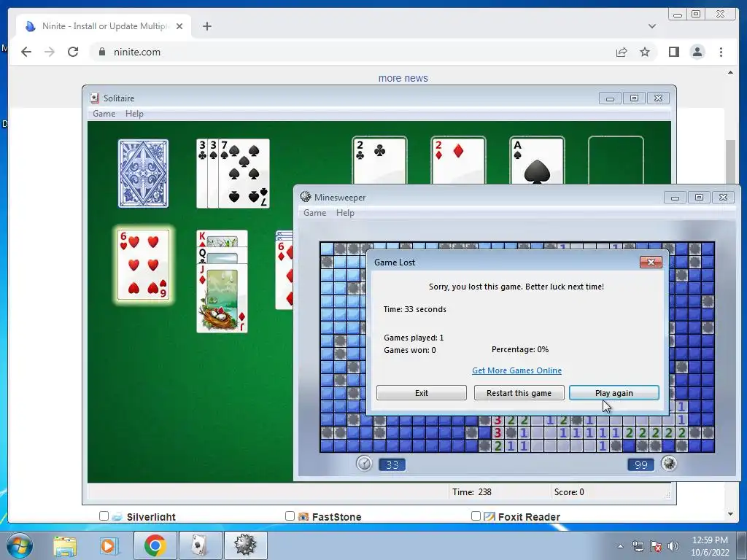Expand the tab search chevron
The height and width of the screenshot is (560, 747).
[x=652, y=26]
